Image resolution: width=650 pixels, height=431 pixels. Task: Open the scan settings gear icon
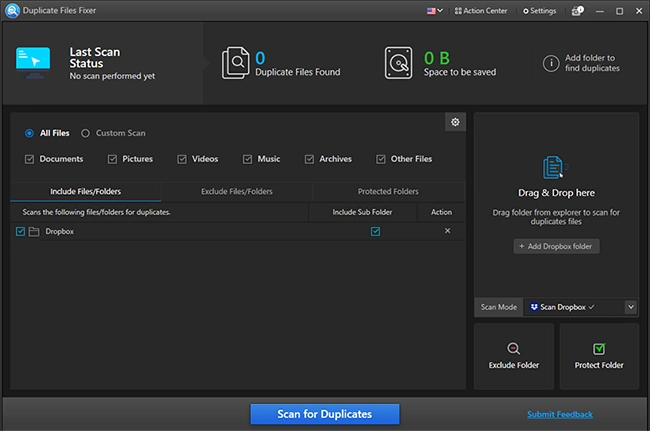click(455, 122)
